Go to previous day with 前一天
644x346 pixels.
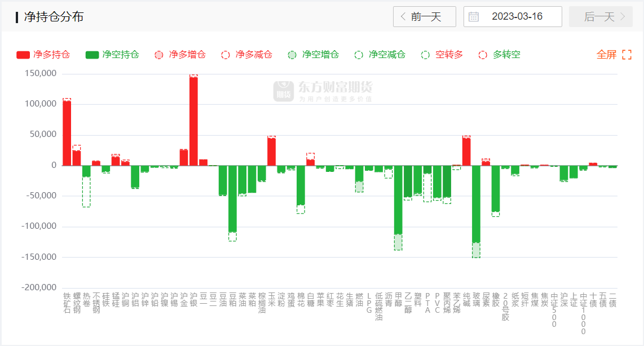click(x=424, y=17)
